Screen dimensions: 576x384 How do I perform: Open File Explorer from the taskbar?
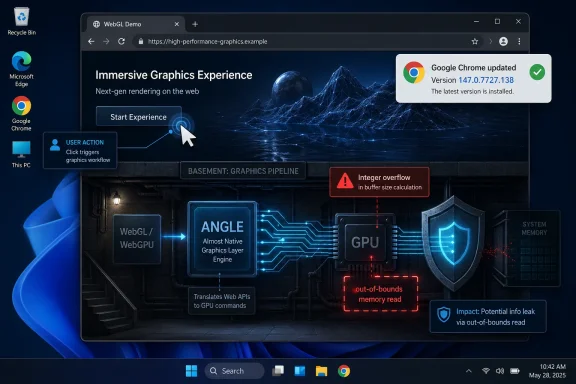tap(321, 371)
